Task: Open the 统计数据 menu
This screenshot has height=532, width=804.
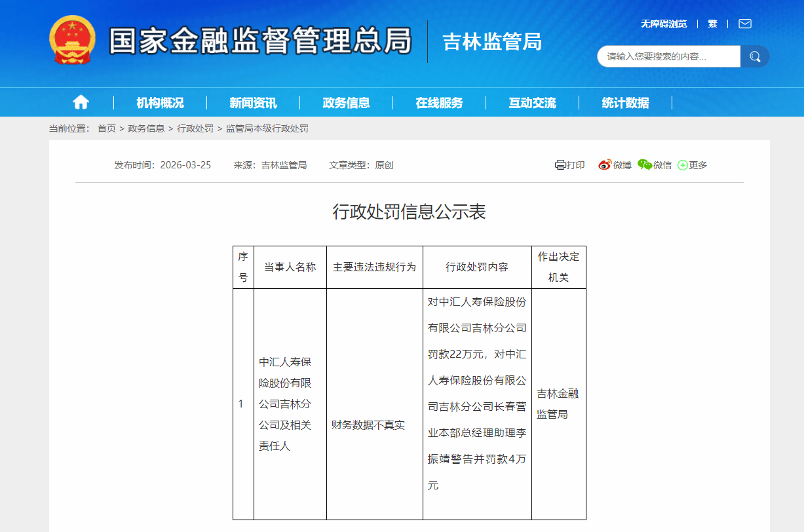Action: [625, 103]
